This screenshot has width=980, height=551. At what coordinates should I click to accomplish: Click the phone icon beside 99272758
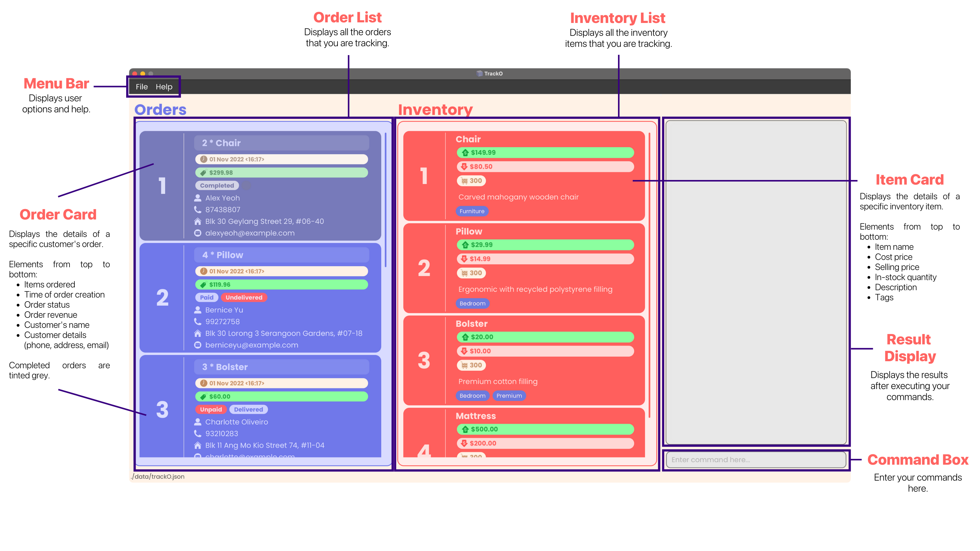coord(198,322)
